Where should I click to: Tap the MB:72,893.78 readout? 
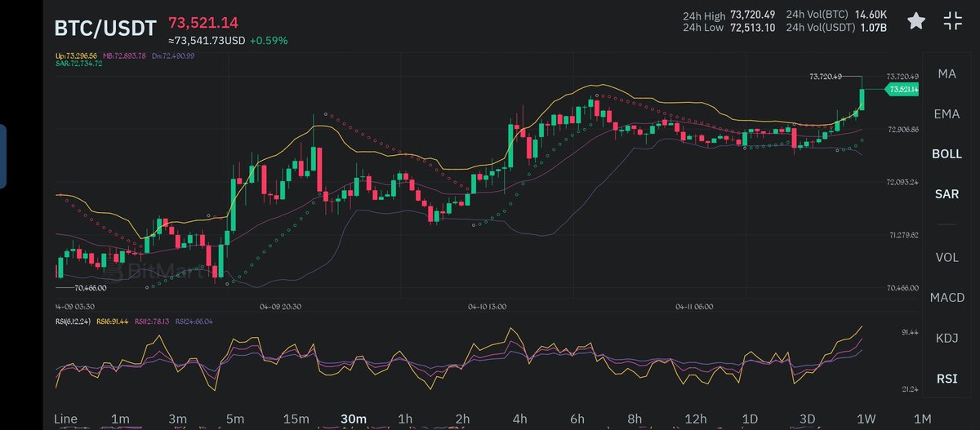(x=124, y=55)
